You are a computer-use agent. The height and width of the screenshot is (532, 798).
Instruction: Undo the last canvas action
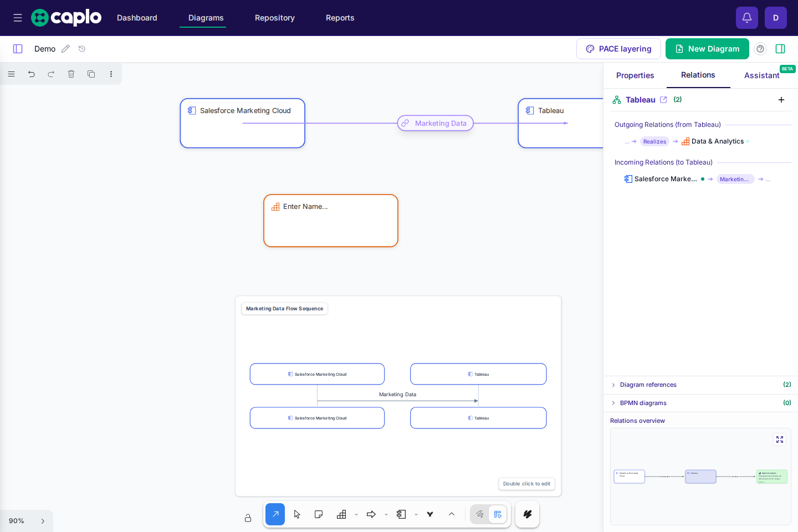[x=32, y=74]
